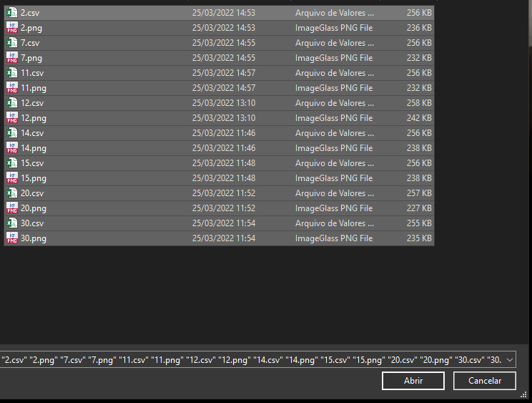
Task: Click the Excel icon of 30.csv
Action: 12,223
